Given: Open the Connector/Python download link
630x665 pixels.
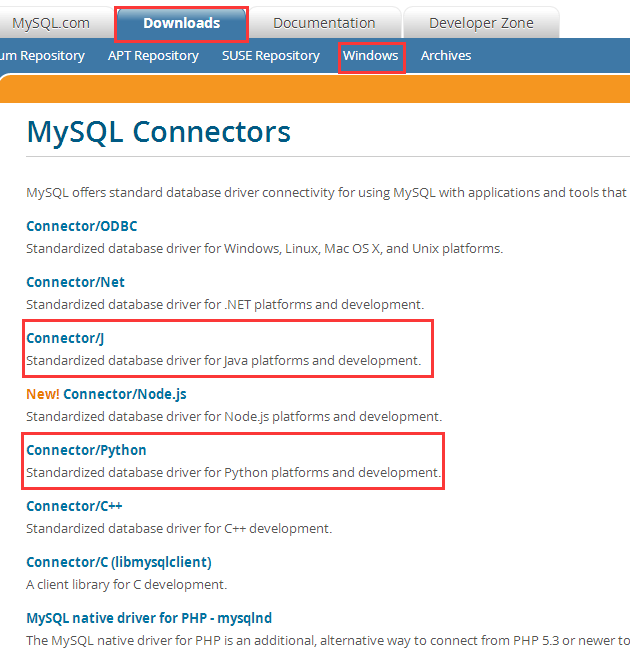Looking at the screenshot, I should coord(86,450).
